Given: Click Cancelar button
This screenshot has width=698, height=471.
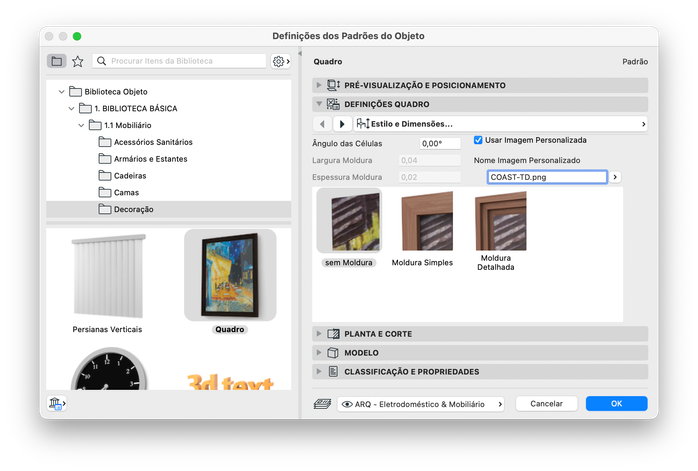Looking at the screenshot, I should 546,404.
